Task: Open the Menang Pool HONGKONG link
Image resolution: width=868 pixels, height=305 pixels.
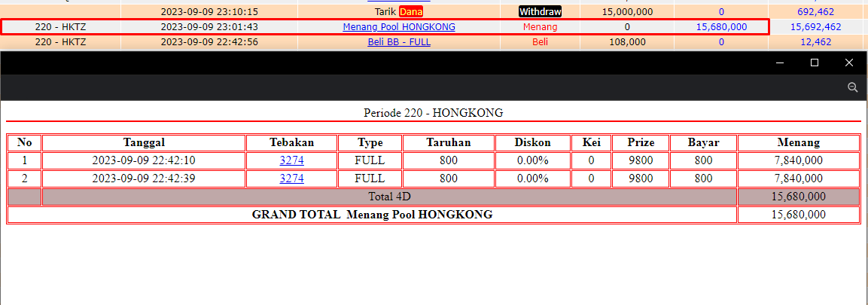Action: (x=399, y=26)
